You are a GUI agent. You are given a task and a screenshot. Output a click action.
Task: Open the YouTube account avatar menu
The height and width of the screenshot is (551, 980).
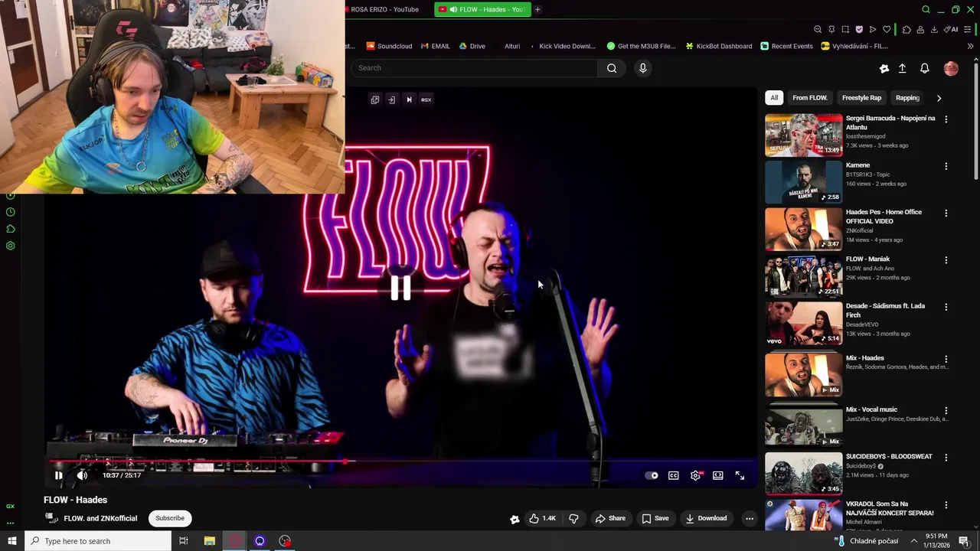[x=951, y=68]
